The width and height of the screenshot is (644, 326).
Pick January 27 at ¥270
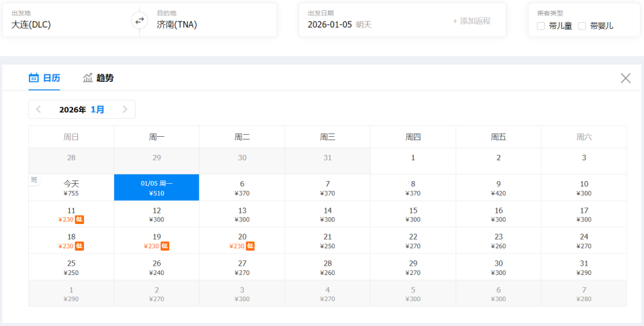[242, 267]
